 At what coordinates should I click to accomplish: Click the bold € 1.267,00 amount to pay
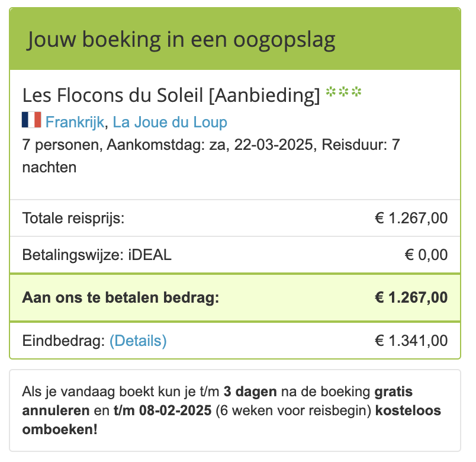tap(411, 297)
